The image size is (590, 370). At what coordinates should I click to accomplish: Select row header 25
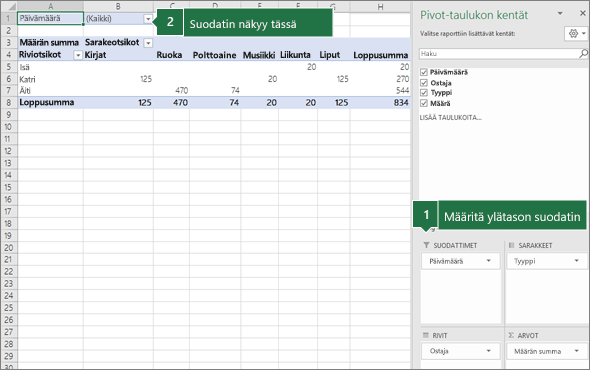pos(9,308)
